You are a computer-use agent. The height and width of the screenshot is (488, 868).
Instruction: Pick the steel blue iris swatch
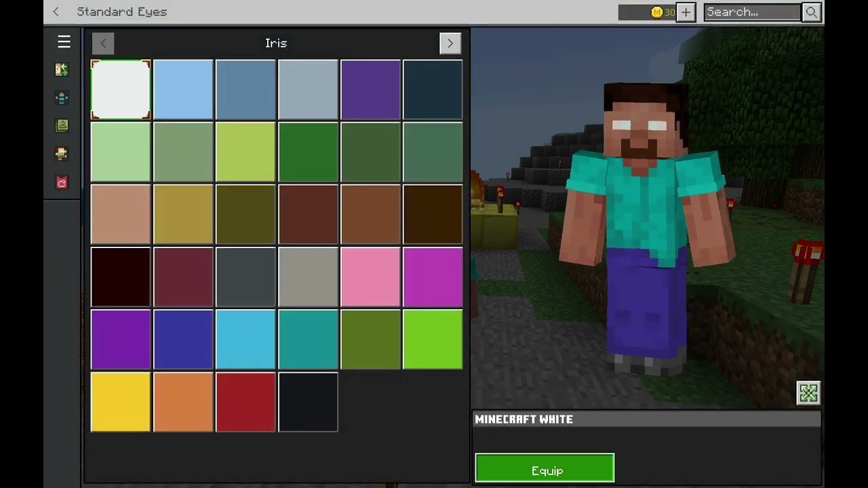pos(245,89)
